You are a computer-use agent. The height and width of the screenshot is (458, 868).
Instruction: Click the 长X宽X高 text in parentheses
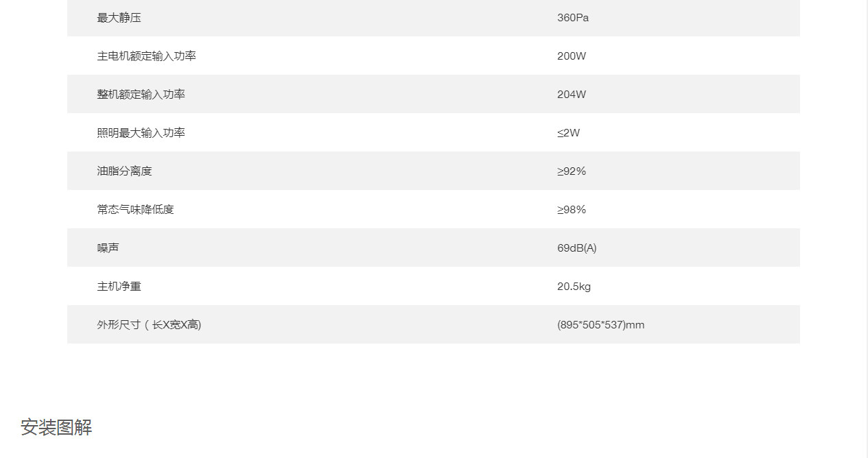(x=174, y=325)
